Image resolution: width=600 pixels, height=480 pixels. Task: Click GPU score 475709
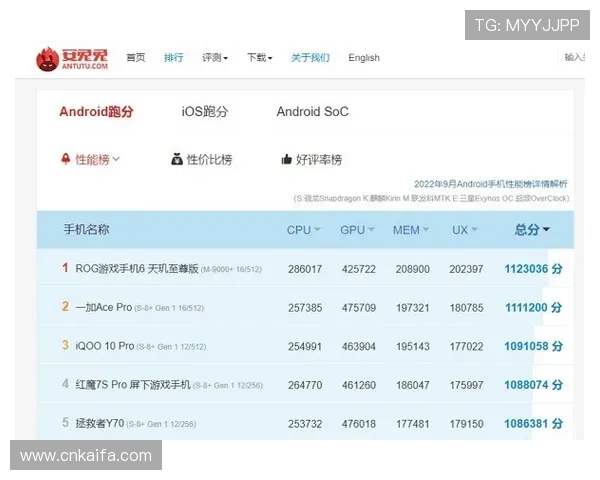coord(359,308)
